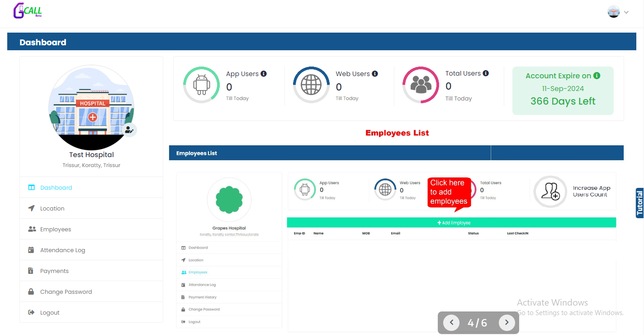Click the Increase App Users Count label

tap(592, 191)
